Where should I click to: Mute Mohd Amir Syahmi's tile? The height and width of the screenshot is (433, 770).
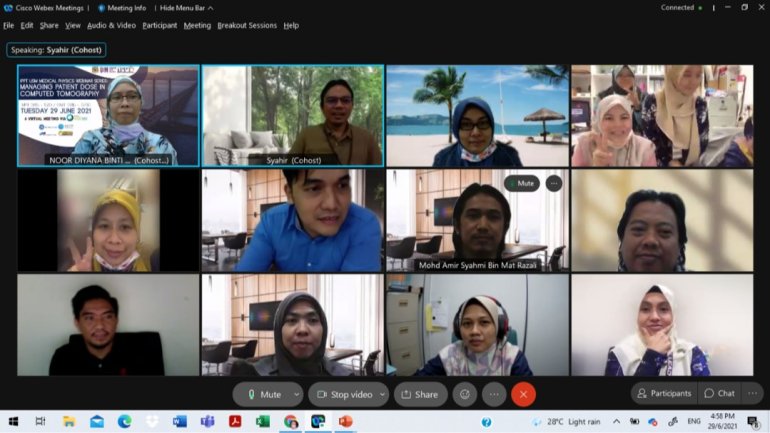[522, 183]
